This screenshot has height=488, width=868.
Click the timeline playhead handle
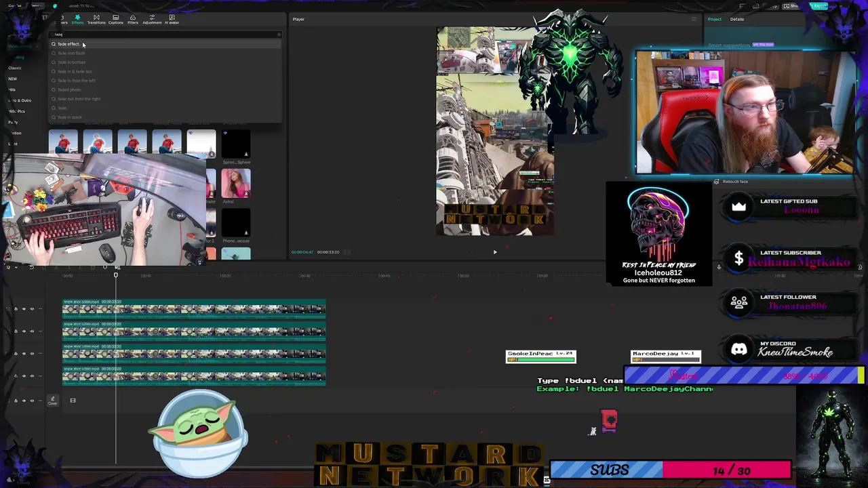coord(116,275)
